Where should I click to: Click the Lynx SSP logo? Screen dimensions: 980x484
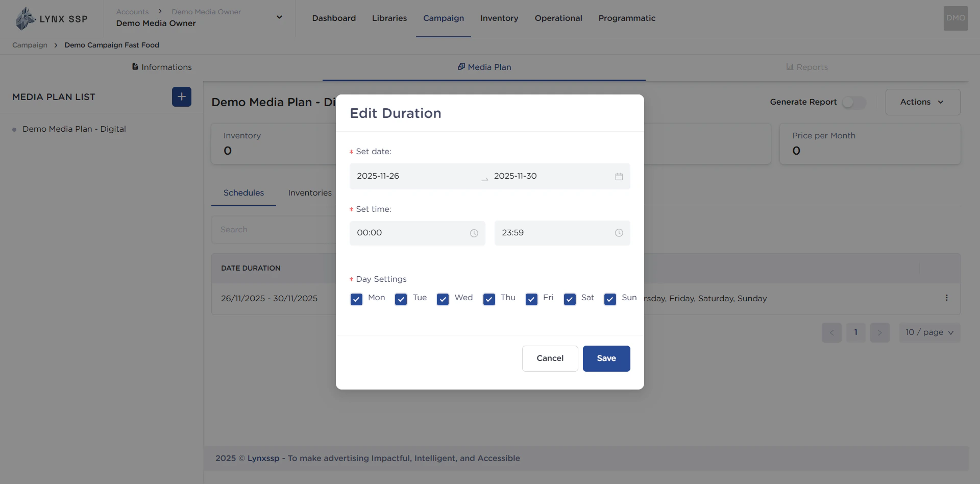point(51,18)
